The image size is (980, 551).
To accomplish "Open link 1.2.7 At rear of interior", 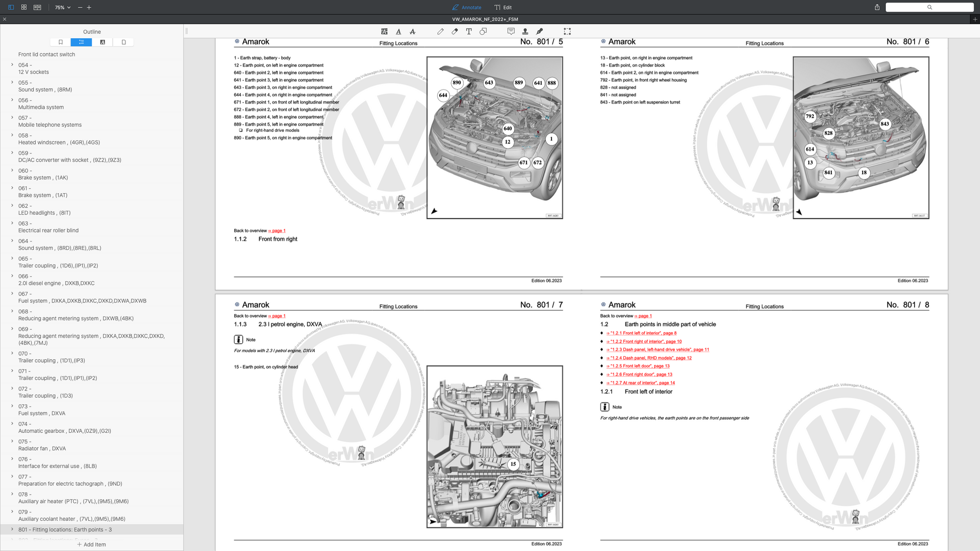I will [x=641, y=383].
